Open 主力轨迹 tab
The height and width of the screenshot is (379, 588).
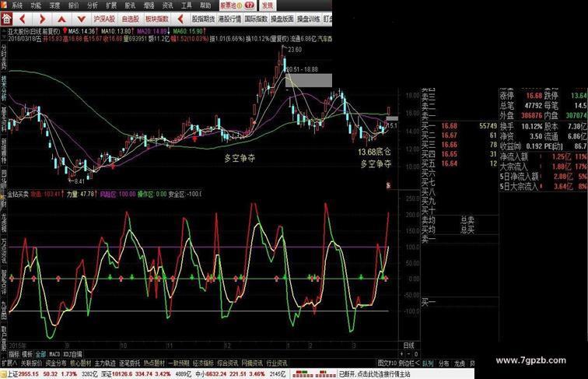[x=105, y=363]
